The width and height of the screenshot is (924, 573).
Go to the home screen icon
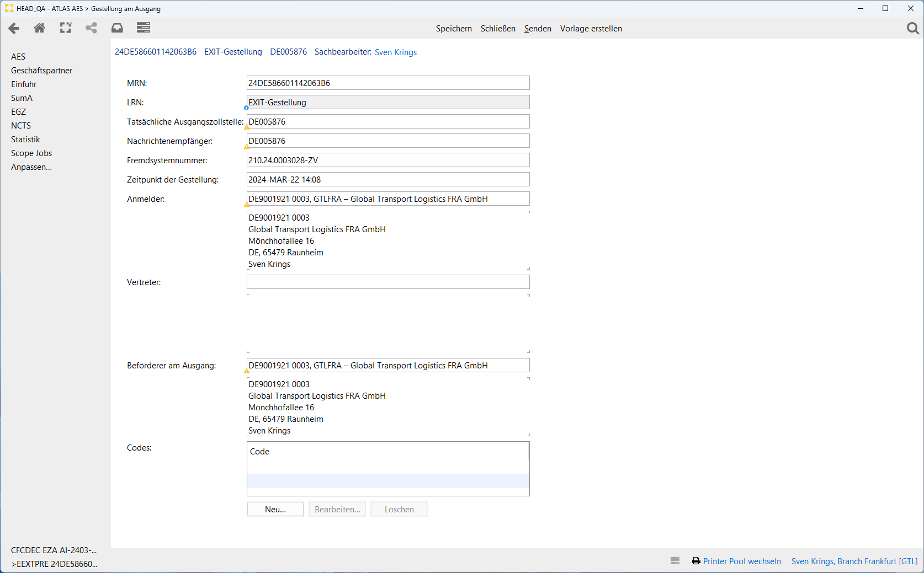39,28
